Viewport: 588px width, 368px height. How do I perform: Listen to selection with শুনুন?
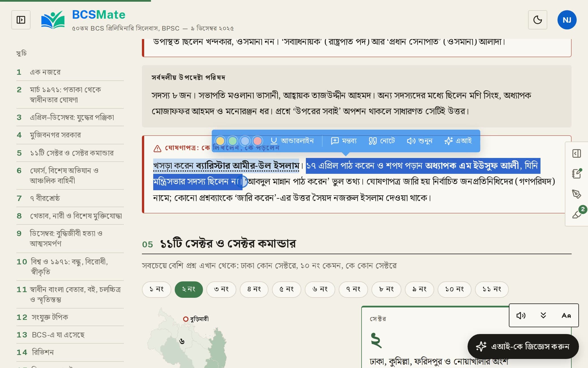[420, 141]
